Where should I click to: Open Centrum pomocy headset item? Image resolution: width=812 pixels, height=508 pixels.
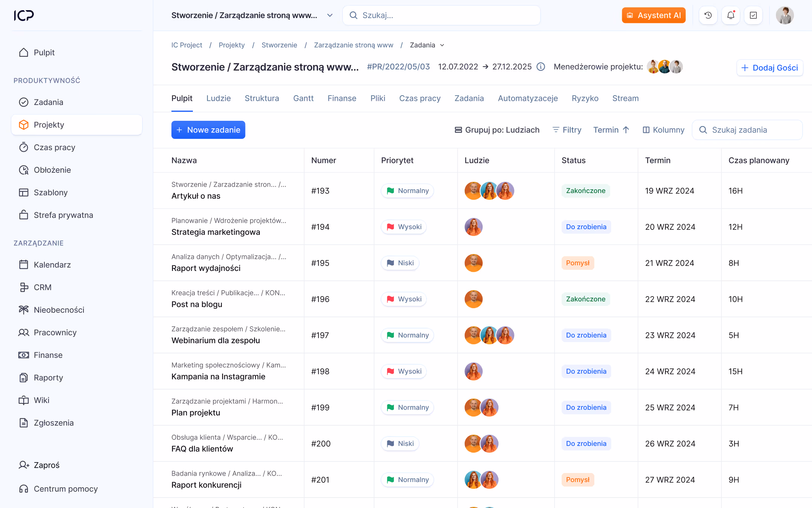pos(65,489)
